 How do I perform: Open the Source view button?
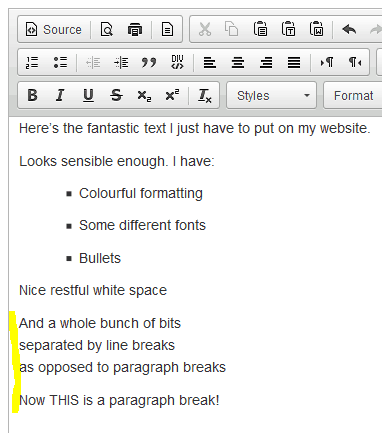point(54,30)
